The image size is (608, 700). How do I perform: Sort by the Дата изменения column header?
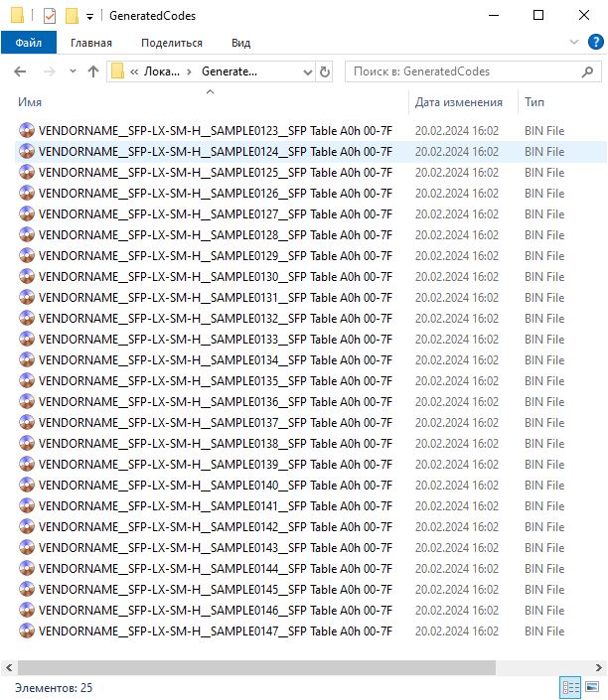click(x=458, y=102)
